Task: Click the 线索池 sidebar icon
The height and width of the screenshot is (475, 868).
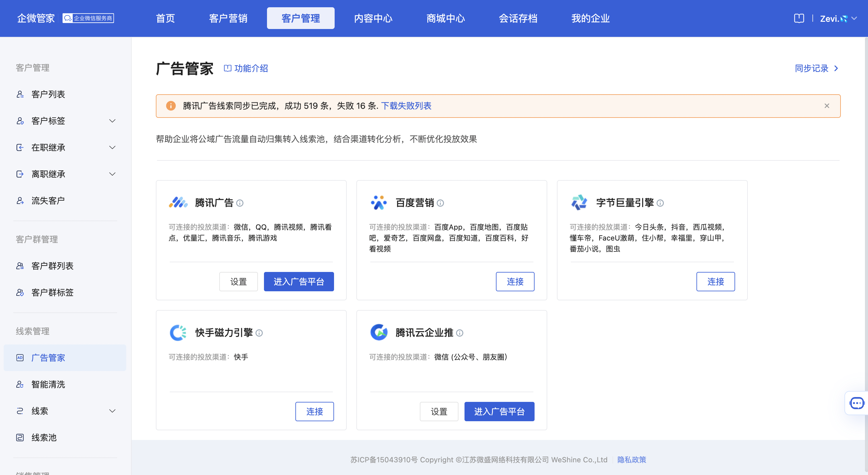Action: click(20, 438)
